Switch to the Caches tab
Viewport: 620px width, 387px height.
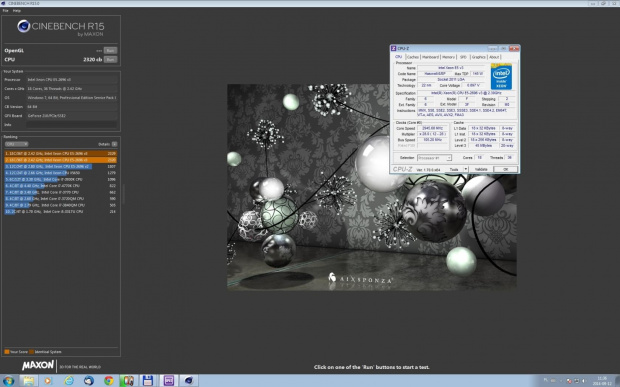point(412,57)
